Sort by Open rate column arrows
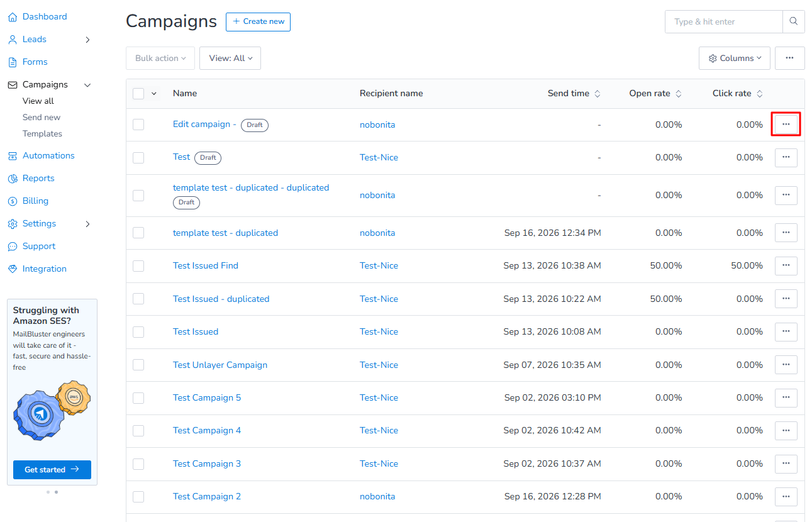This screenshot has height=522, width=812. [679, 94]
